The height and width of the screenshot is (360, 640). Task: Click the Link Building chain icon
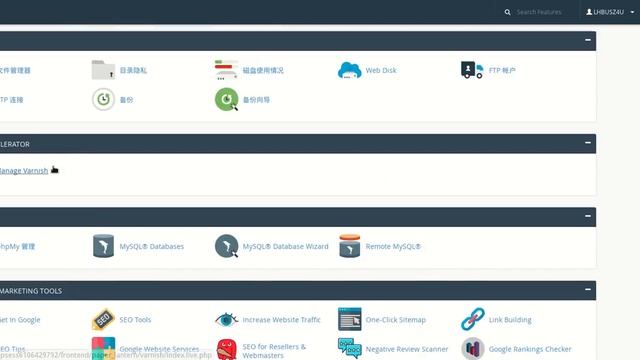pyautogui.click(x=473, y=319)
